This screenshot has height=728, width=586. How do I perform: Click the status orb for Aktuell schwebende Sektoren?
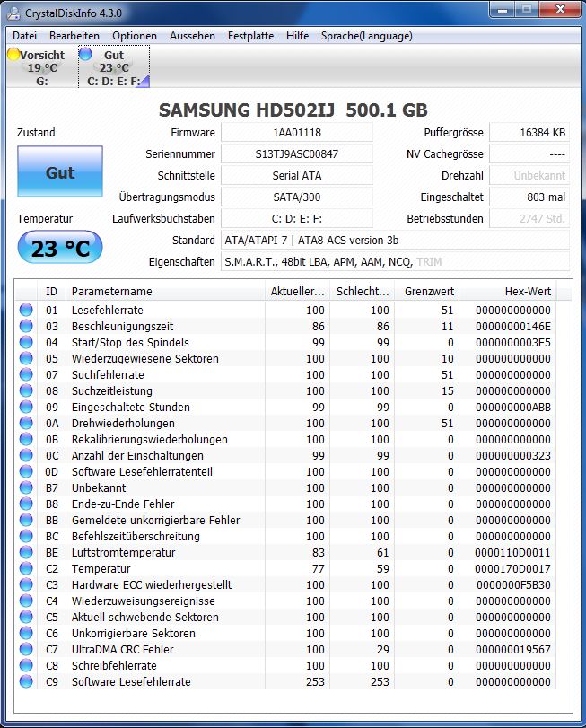pos(26,617)
